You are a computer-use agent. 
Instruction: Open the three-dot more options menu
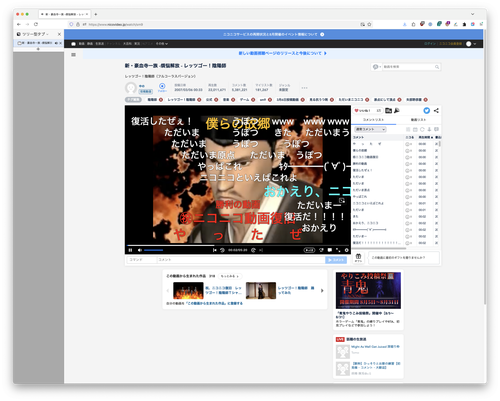(304, 88)
